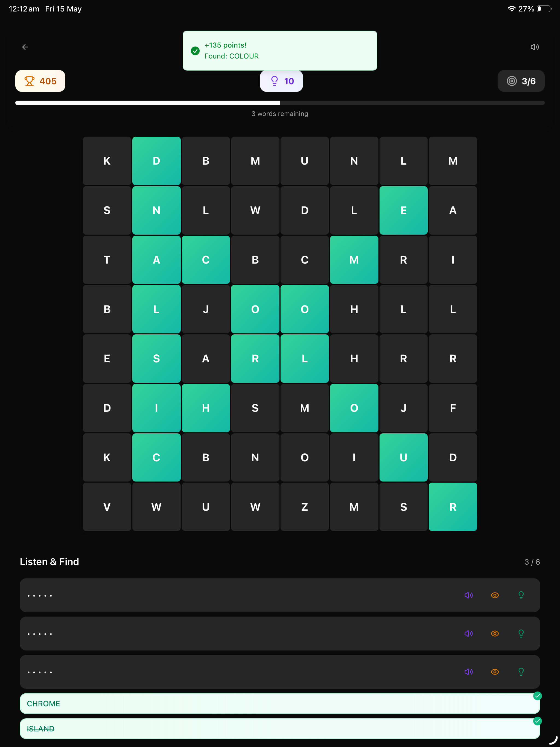
Task: Select the found word ISLAND entry
Action: coord(280,728)
